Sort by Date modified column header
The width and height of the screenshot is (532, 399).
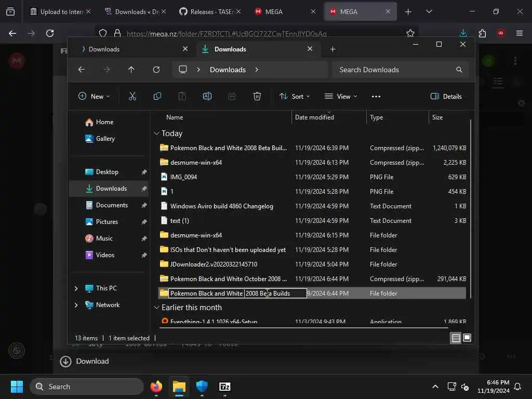click(314, 117)
